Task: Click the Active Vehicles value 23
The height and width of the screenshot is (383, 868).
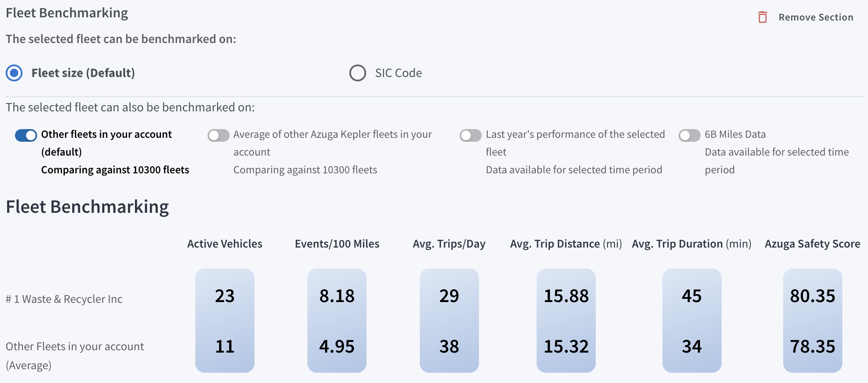Action: click(224, 296)
